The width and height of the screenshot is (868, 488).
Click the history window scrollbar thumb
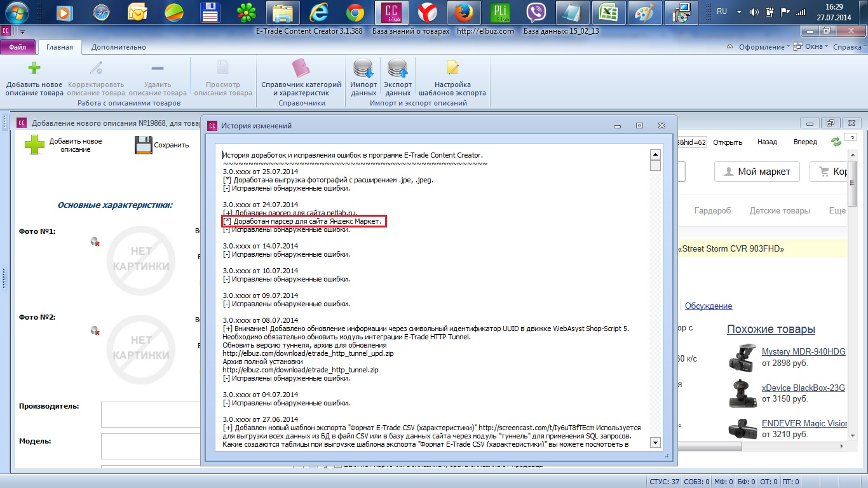[x=655, y=166]
